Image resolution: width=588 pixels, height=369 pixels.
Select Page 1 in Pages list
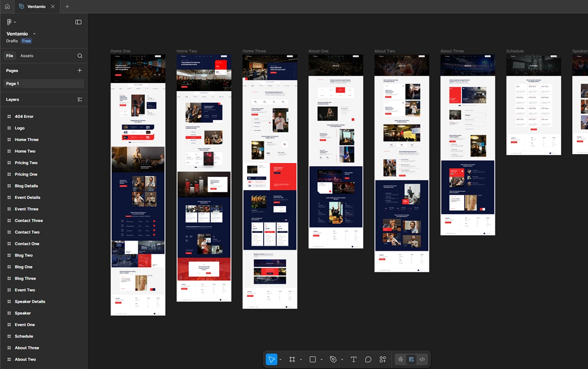coord(43,84)
